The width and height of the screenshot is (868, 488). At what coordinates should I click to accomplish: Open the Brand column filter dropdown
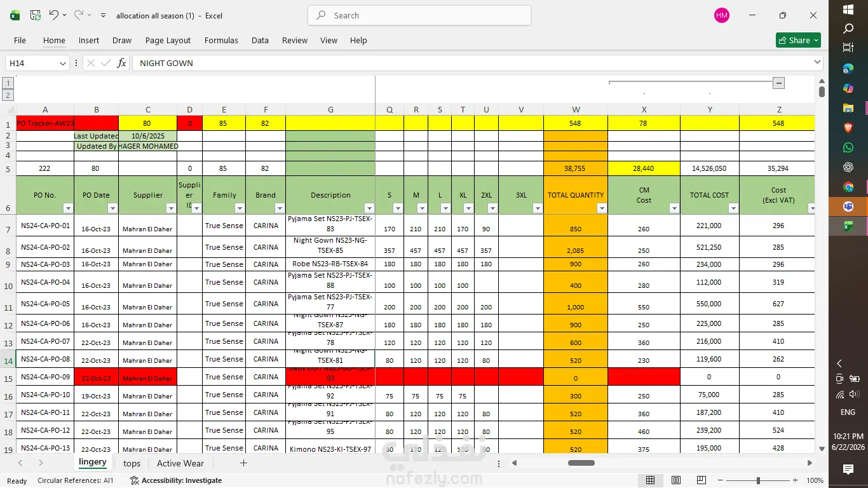tap(280, 208)
